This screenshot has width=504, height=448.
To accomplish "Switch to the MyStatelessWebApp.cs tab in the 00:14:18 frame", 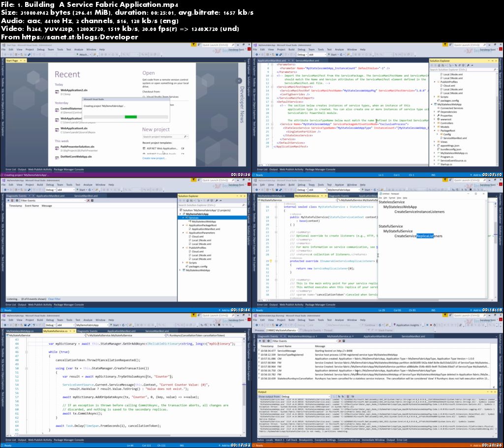I will coord(271,196).
